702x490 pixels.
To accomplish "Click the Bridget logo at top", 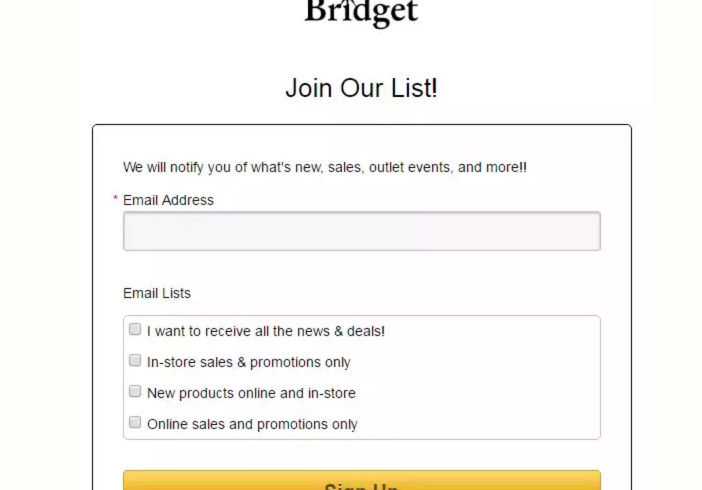I will (361, 13).
